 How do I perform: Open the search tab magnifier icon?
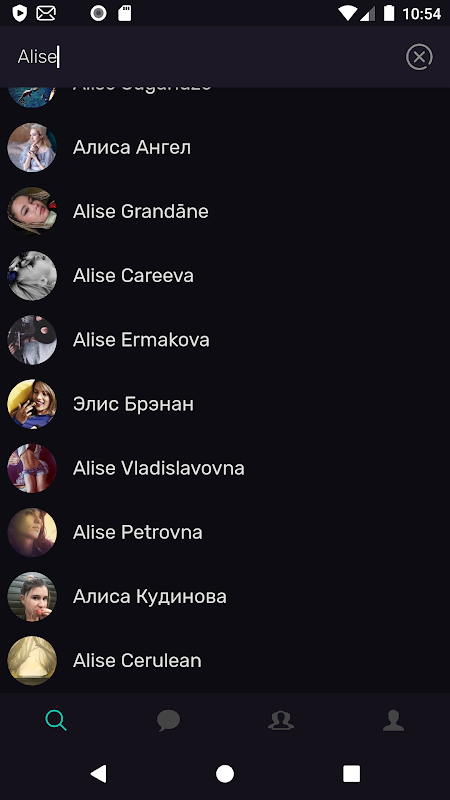coord(56,720)
